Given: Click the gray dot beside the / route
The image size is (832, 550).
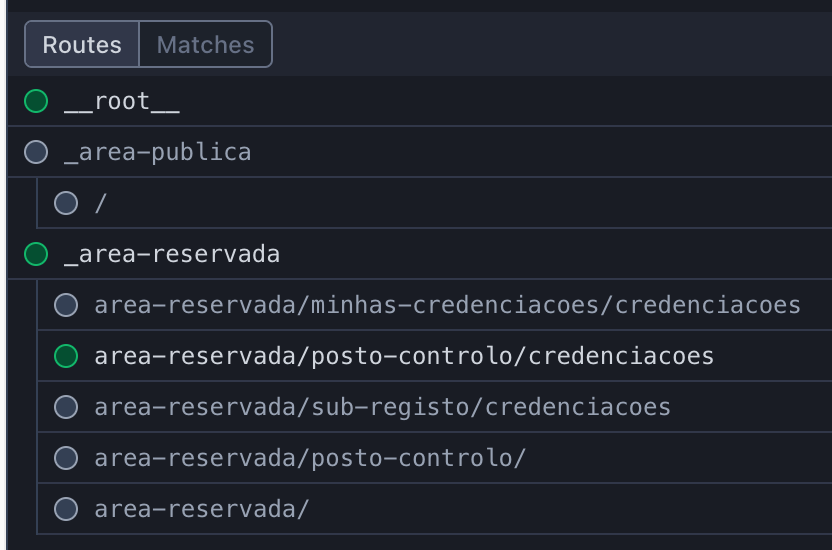Looking at the screenshot, I should (66, 203).
